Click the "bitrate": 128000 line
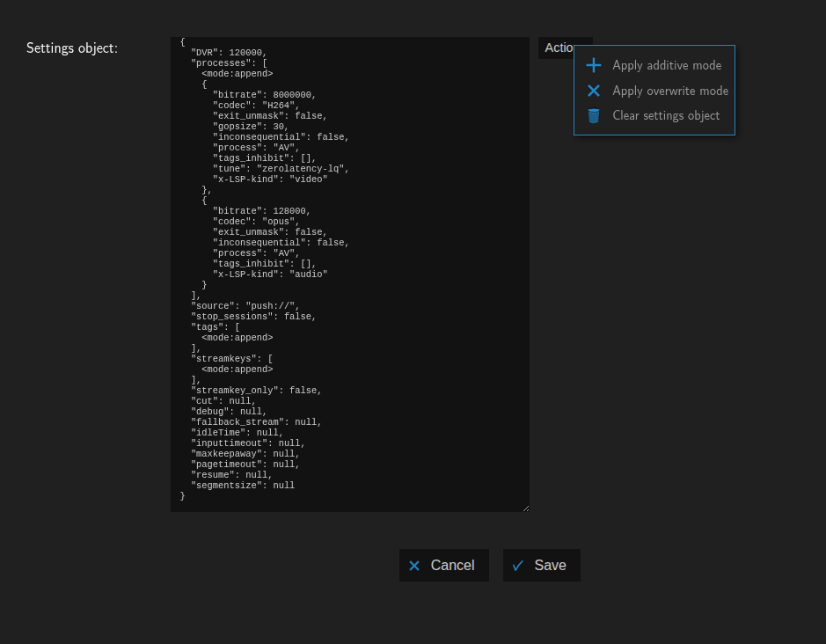This screenshot has height=644, width=826. click(x=262, y=211)
